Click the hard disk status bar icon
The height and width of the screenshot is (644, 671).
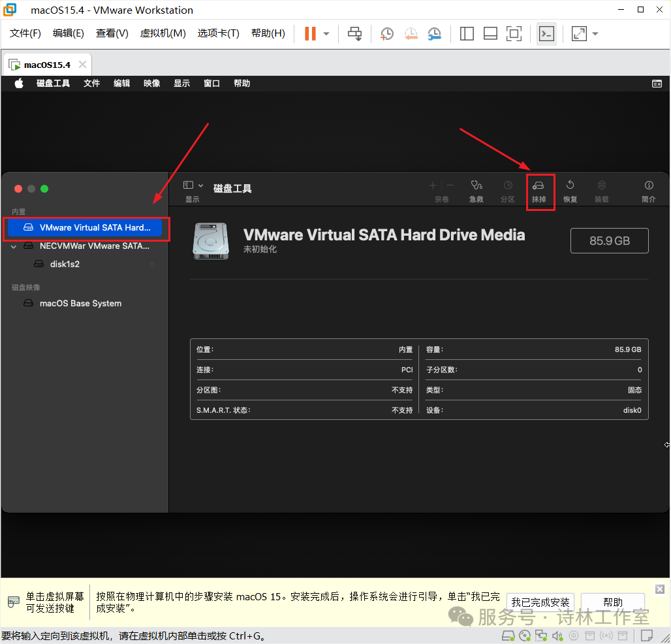[508, 636]
